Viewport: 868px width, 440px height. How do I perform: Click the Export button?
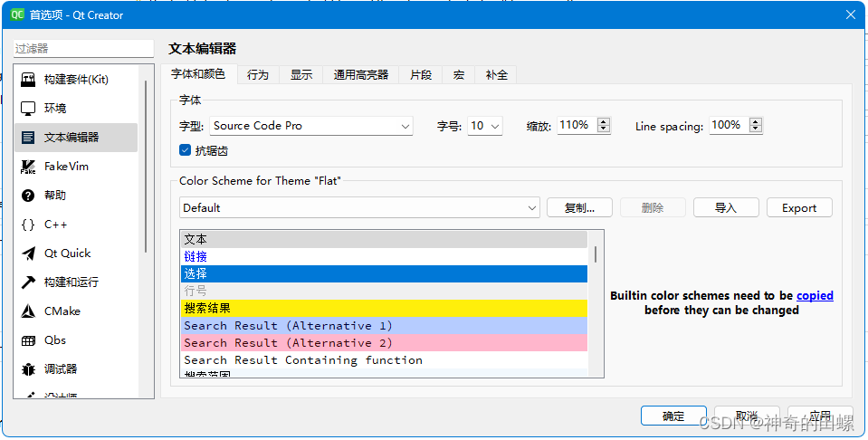coord(799,207)
